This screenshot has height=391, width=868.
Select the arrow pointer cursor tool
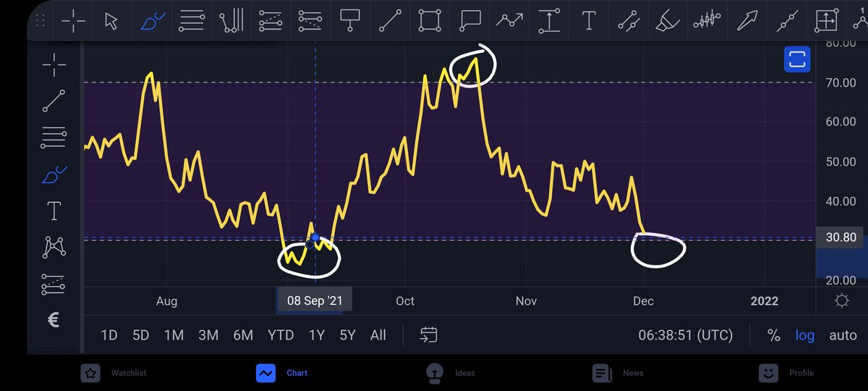tap(111, 20)
